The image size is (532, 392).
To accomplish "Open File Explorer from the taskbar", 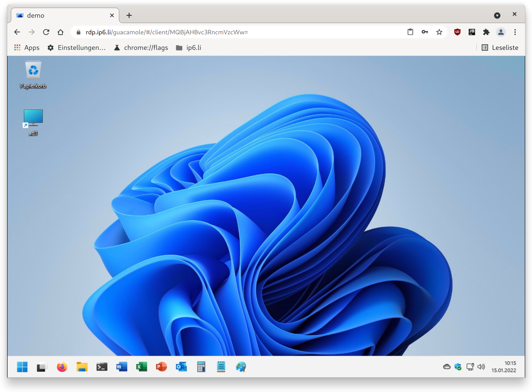I will (x=82, y=367).
